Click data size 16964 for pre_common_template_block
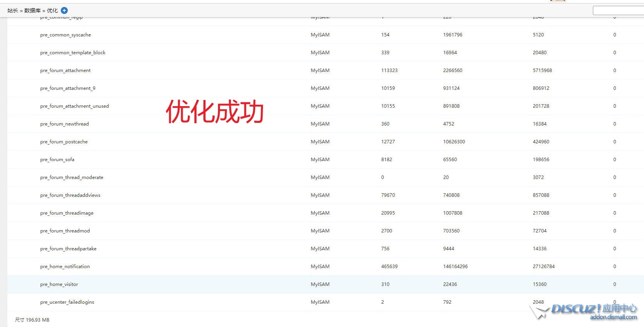Image resolution: width=644 pixels, height=327 pixels. pyautogui.click(x=450, y=53)
